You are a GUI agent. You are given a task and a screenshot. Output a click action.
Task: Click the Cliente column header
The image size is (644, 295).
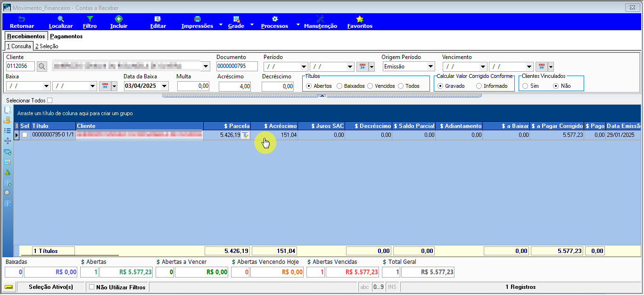point(140,126)
